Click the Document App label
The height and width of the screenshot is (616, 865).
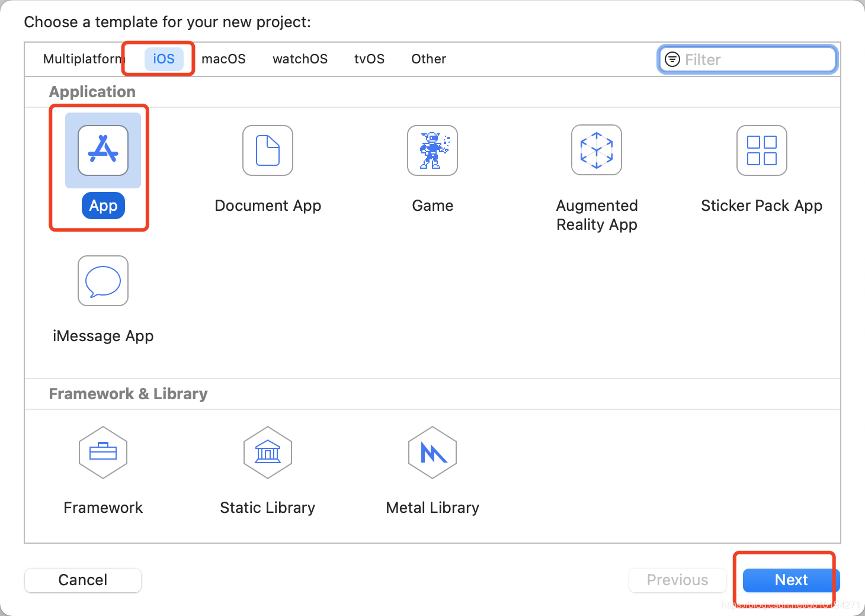268,206
